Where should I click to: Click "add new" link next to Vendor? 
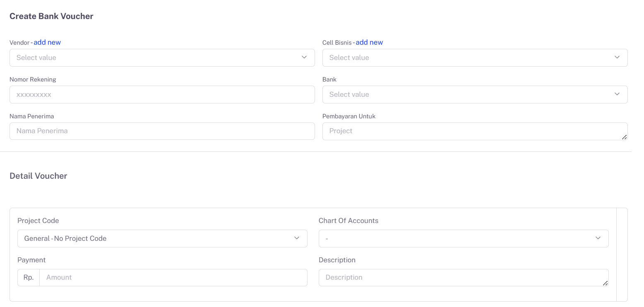[x=47, y=42]
